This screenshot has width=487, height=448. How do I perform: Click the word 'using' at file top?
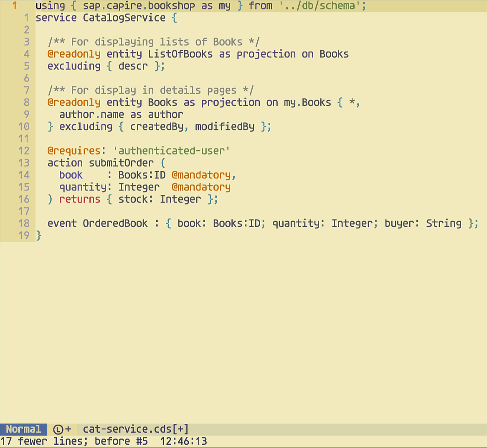click(x=50, y=6)
